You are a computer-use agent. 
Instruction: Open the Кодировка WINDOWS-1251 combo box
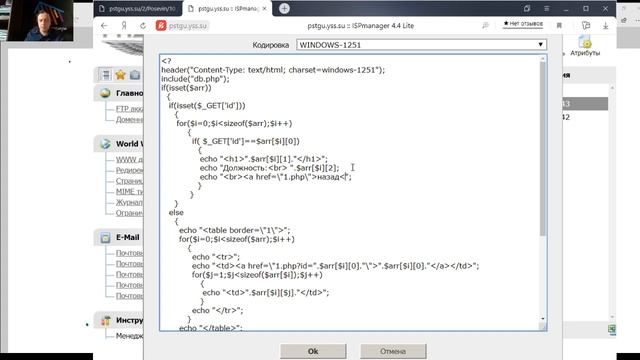[x=421, y=45]
